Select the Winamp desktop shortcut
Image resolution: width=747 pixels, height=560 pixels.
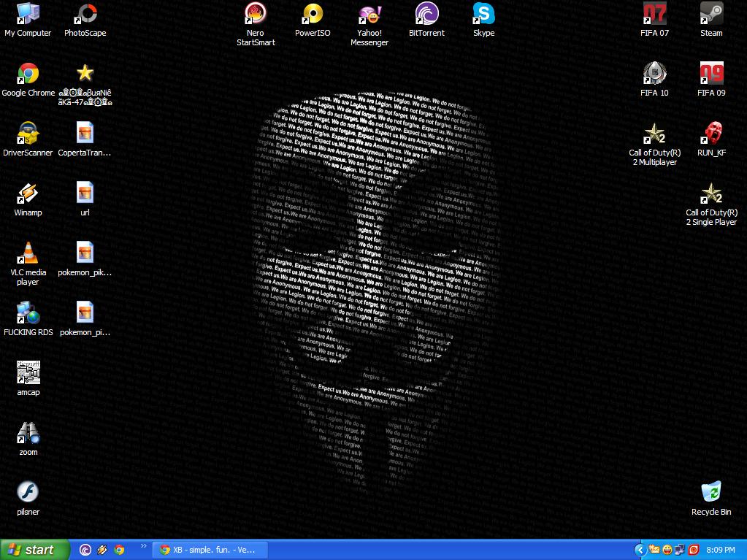pos(28,199)
